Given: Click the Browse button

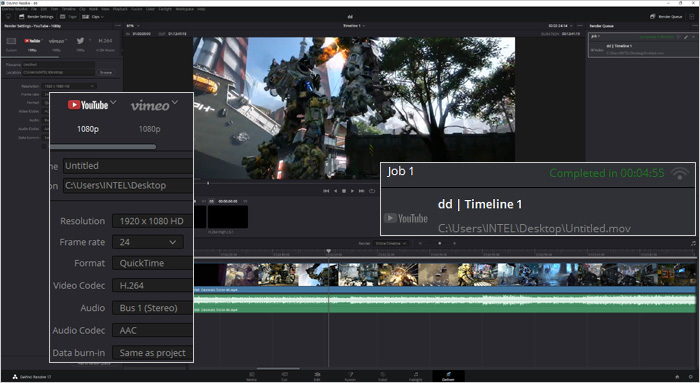Looking at the screenshot, I should (x=106, y=72).
